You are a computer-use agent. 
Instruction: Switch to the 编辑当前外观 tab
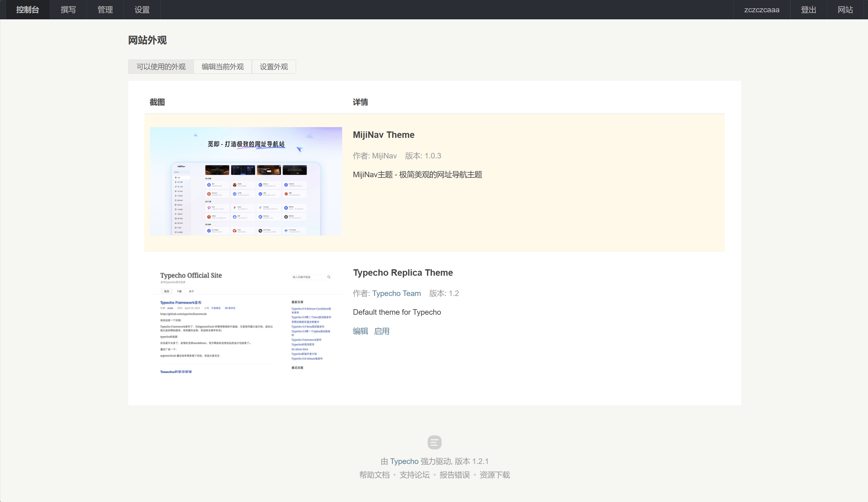pyautogui.click(x=222, y=66)
